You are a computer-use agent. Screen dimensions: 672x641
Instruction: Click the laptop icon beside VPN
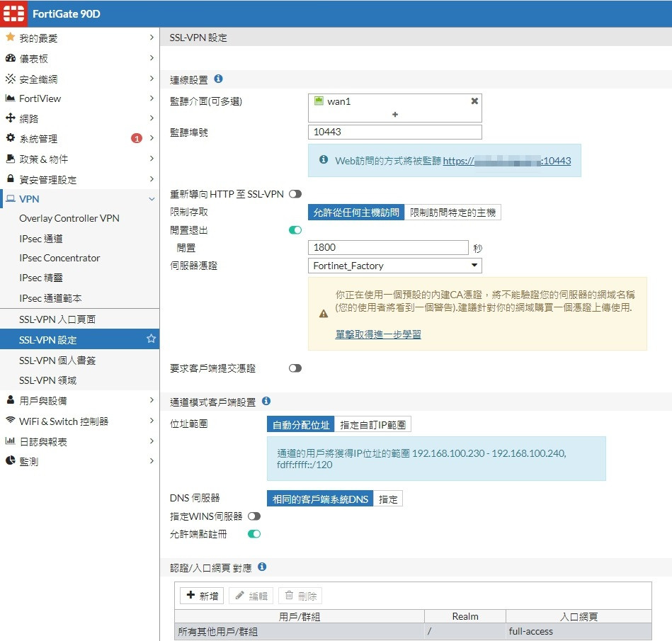[x=11, y=198]
